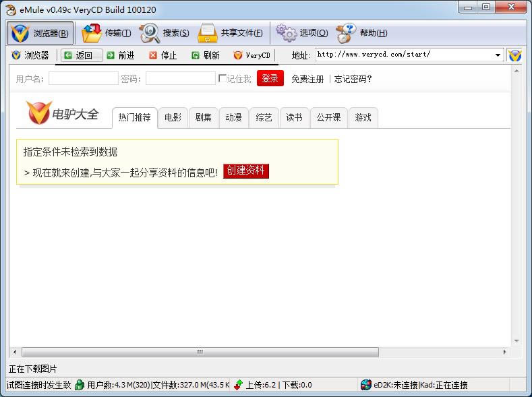Viewport: 532px width, 397px height.
Task: Click the users status icon in status bar
Action: (79, 385)
